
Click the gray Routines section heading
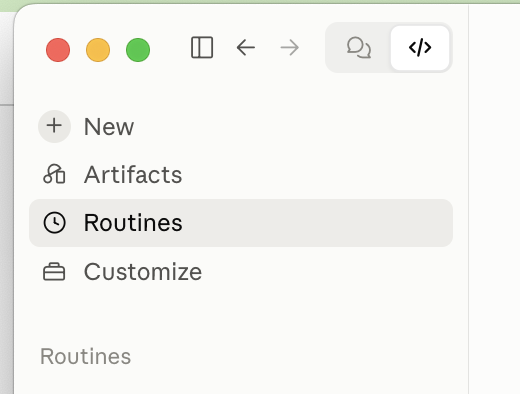tap(86, 356)
